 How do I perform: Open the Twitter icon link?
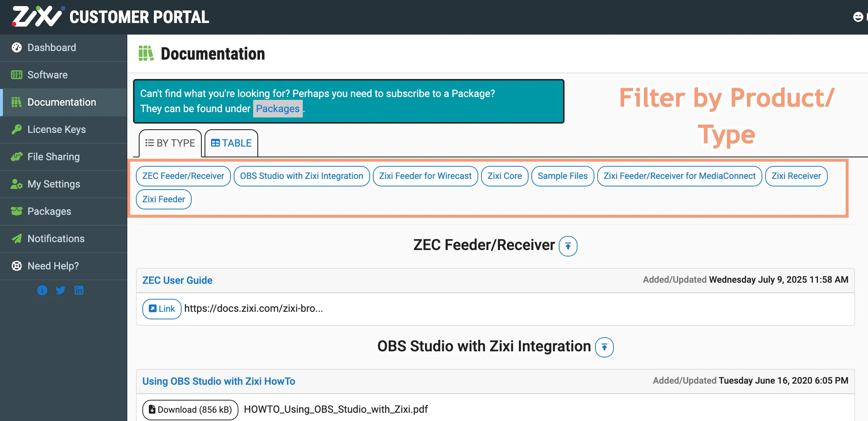[x=60, y=290]
